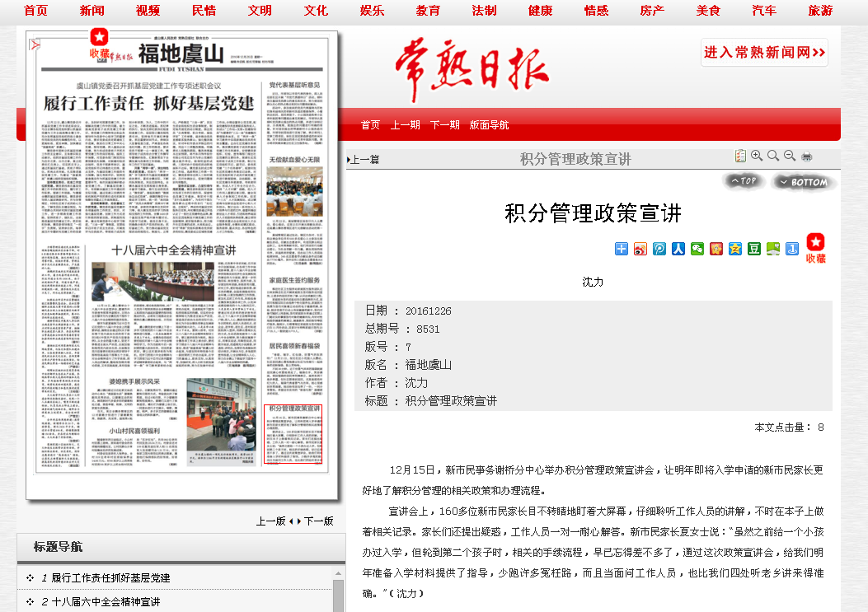Open 新闻 in top navigation
868x612 pixels.
pyautogui.click(x=91, y=11)
